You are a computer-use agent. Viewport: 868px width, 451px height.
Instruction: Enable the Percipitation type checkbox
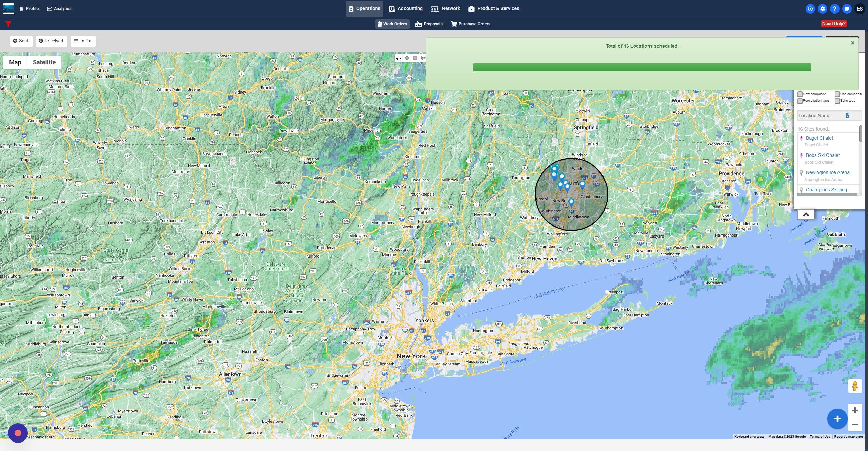click(800, 101)
